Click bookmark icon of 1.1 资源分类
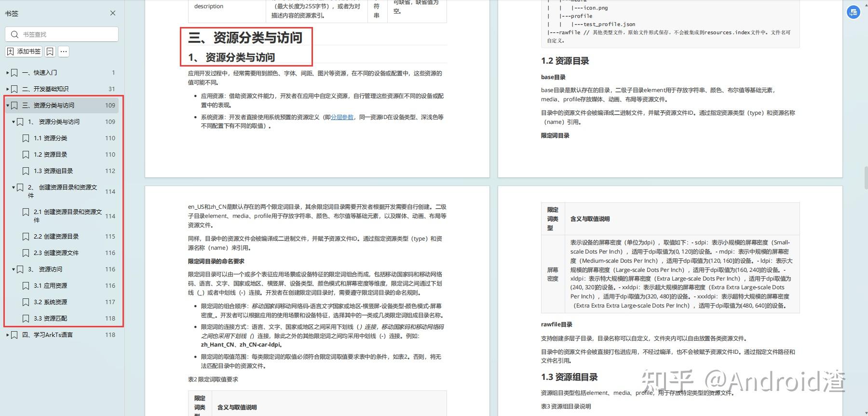Viewport: 868px width, 416px height. [x=26, y=138]
